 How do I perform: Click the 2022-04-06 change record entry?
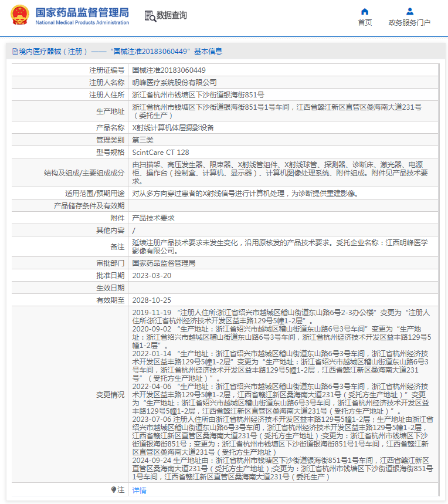click(x=281, y=399)
